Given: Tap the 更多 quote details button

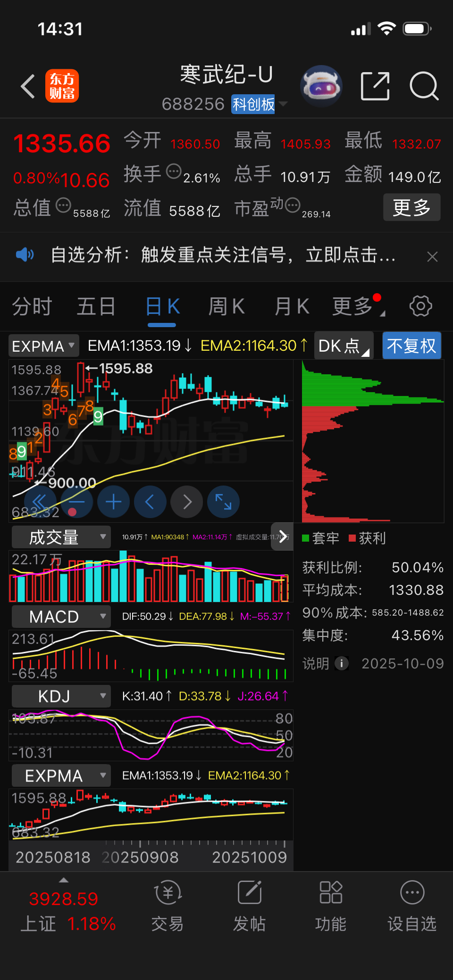Looking at the screenshot, I should click(x=411, y=207).
